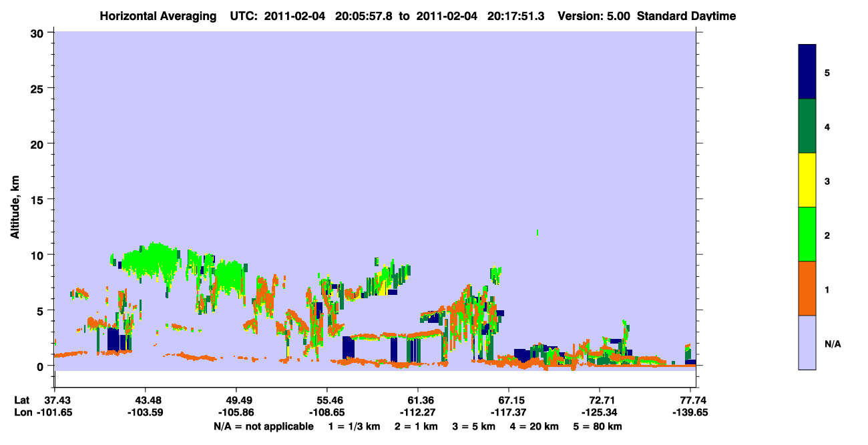This screenshot has height=445, width=868.
Task: Click 'Standard Daytime' text in title
Action: (x=686, y=16)
